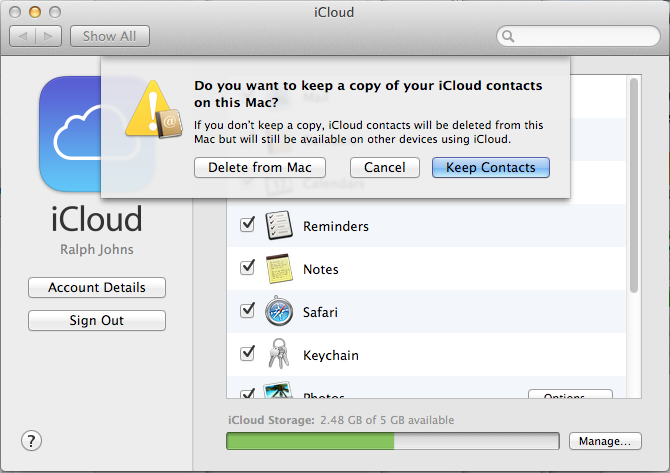Click the search magnifier icon
This screenshot has height=473, width=670.
tap(509, 37)
